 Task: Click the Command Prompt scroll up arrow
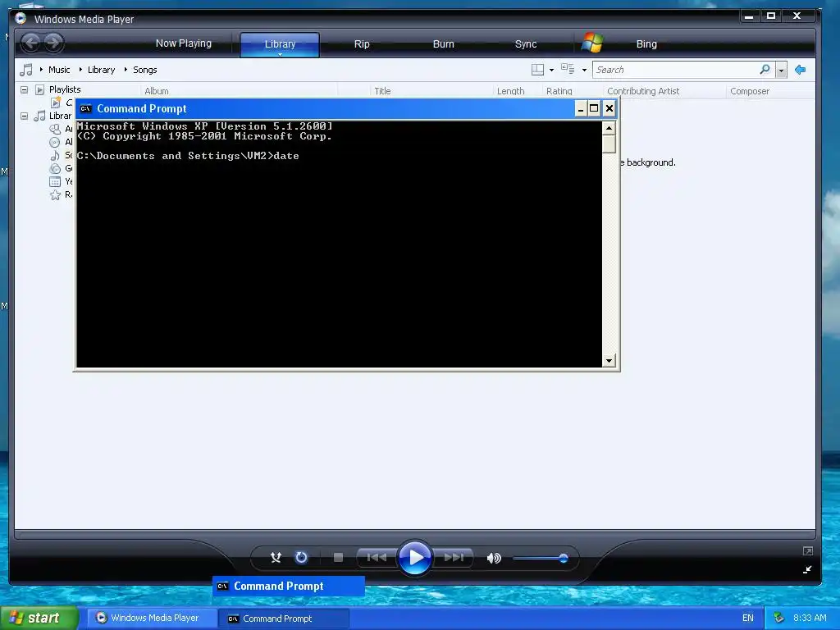(x=609, y=128)
